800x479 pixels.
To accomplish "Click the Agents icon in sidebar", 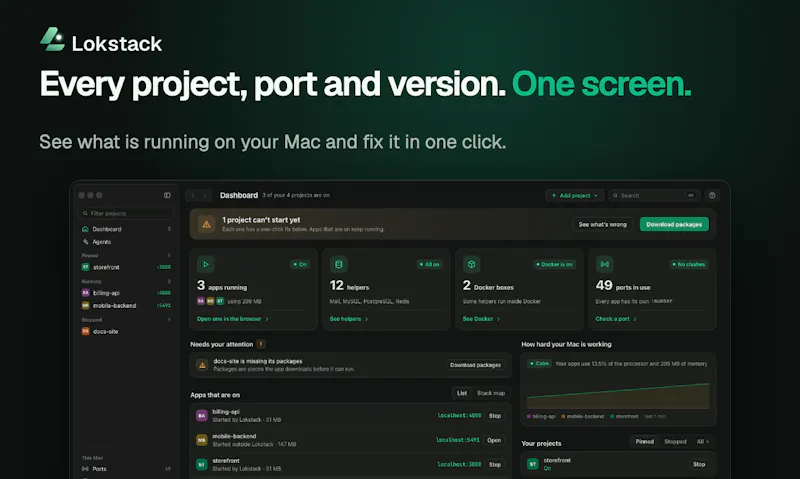I will tap(85, 242).
